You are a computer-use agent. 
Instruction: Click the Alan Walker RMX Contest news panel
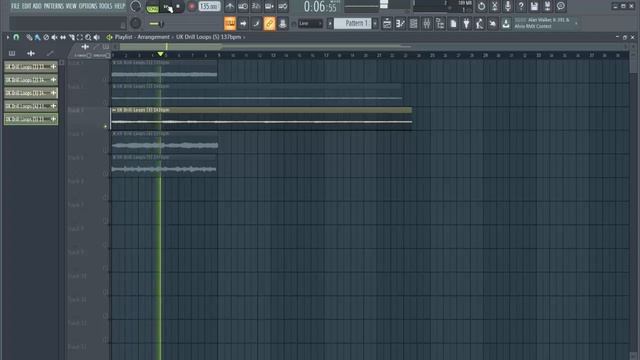coord(542,23)
